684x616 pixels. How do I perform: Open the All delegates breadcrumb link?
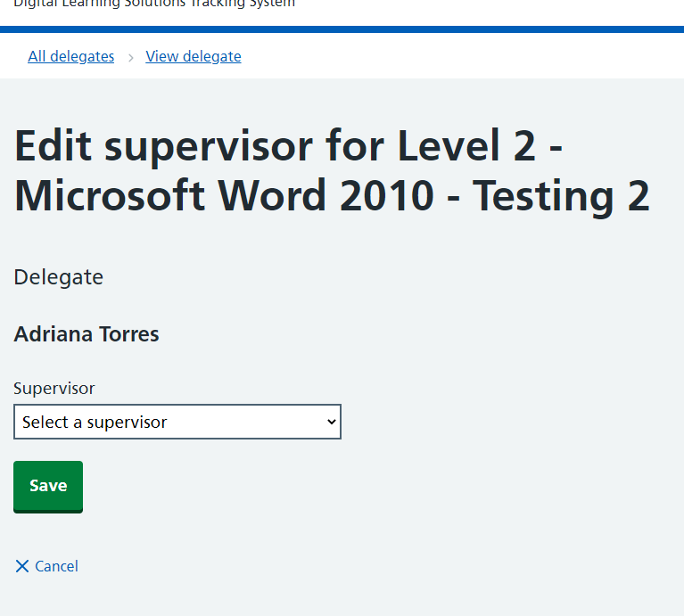(x=71, y=57)
